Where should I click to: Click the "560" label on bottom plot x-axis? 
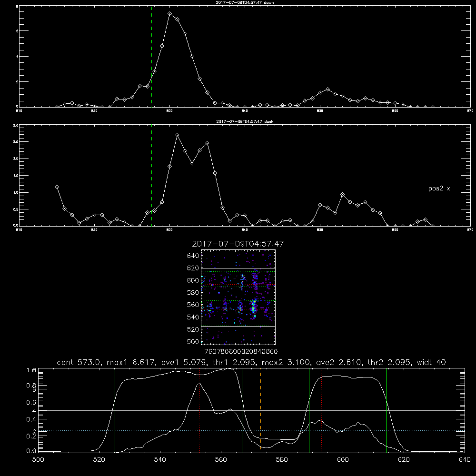click(221, 460)
